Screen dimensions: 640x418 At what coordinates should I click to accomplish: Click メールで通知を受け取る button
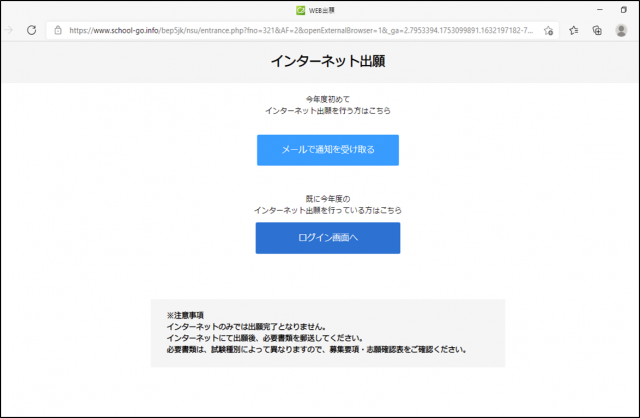coord(328,150)
